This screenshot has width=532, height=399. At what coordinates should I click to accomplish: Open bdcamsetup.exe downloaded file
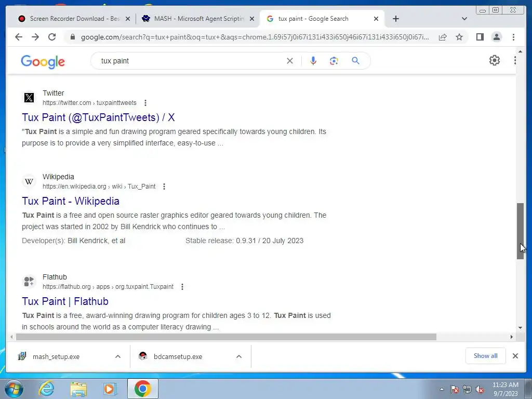[x=178, y=356]
